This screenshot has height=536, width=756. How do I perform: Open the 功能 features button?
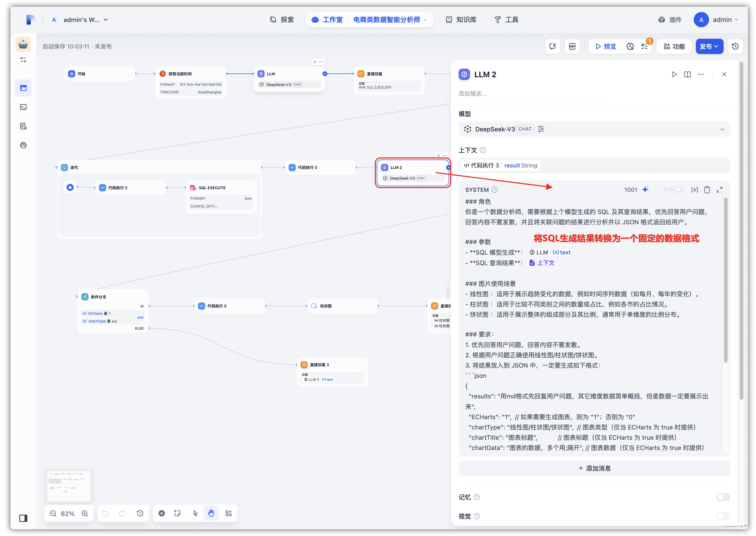pyautogui.click(x=674, y=47)
